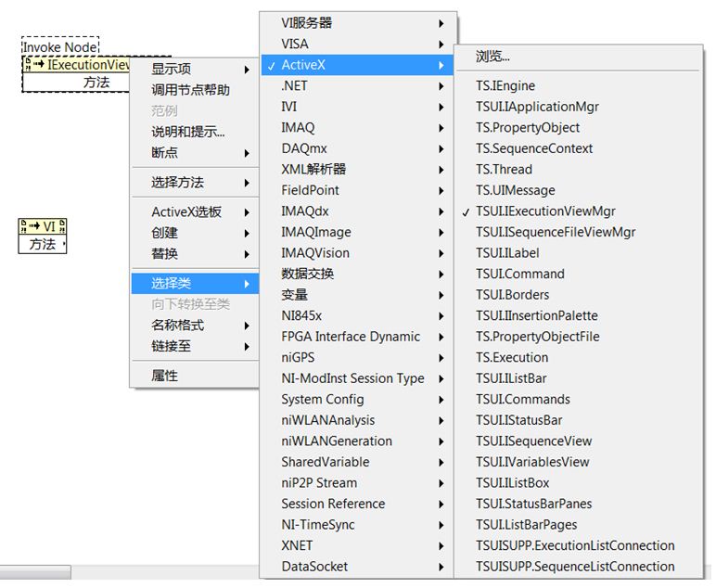
Task: Expand the 创建 submenu
Action: click(164, 233)
